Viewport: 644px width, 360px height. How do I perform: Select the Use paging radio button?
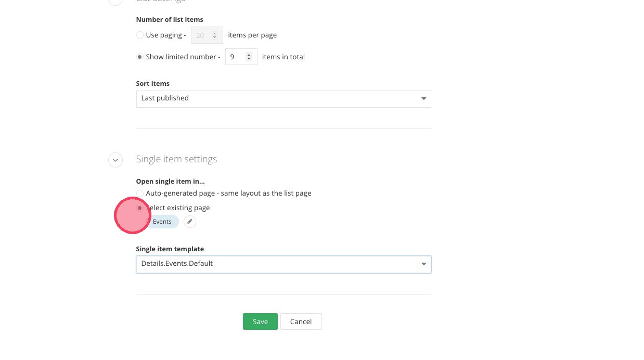pyautogui.click(x=140, y=35)
